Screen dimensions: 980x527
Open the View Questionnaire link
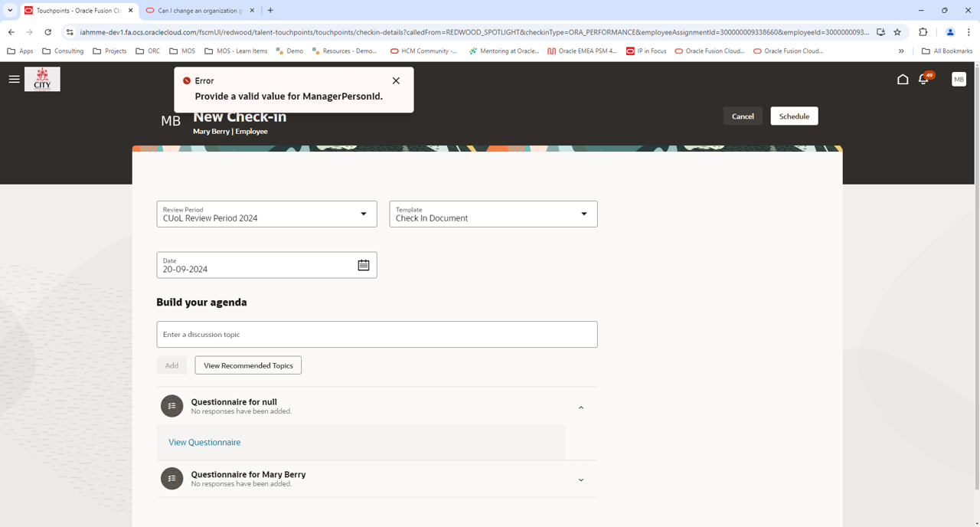pos(204,442)
